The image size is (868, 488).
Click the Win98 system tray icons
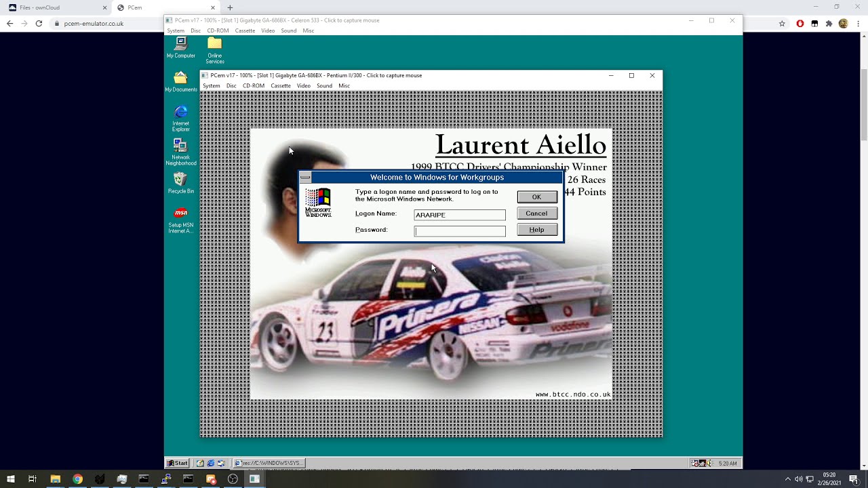click(x=701, y=463)
